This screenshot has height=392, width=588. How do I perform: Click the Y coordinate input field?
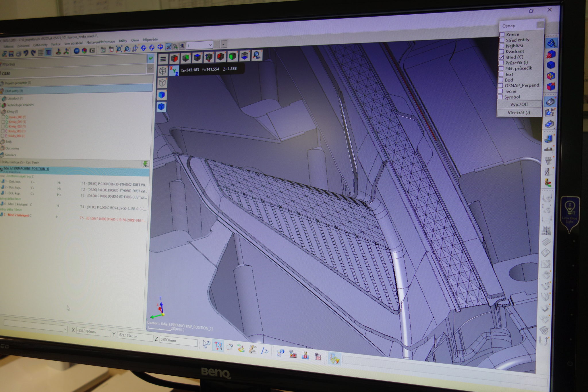click(x=135, y=336)
